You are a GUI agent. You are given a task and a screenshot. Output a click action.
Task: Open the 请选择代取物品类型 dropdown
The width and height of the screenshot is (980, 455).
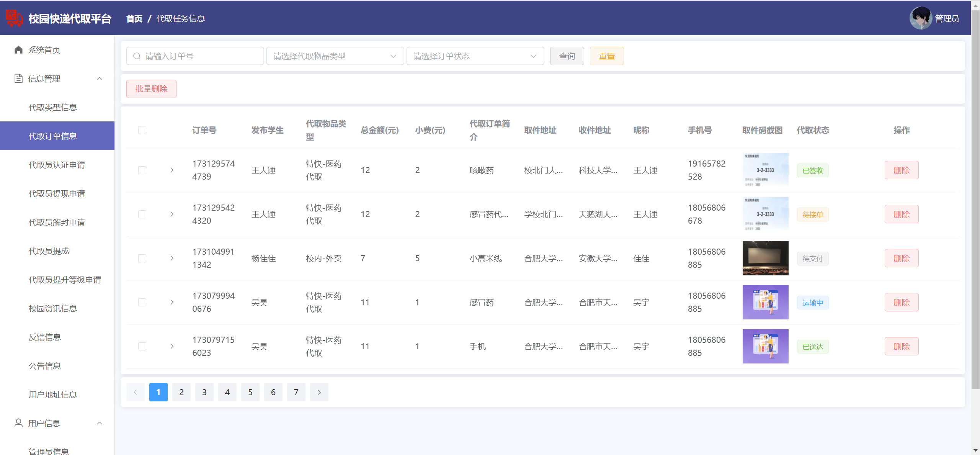coord(335,56)
